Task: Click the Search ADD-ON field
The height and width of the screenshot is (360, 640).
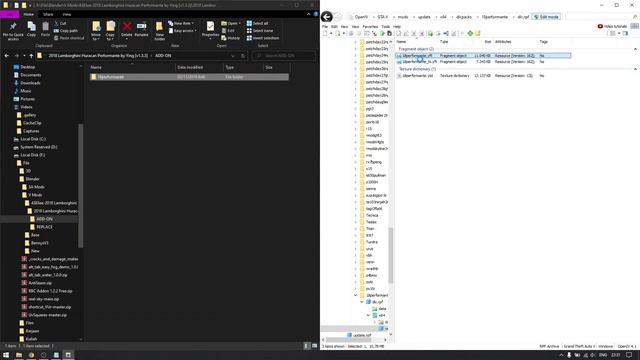Action: [x=284, y=56]
